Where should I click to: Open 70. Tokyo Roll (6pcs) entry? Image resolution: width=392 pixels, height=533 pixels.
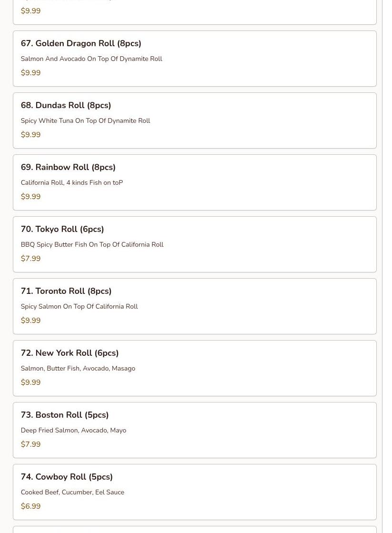coord(195,244)
